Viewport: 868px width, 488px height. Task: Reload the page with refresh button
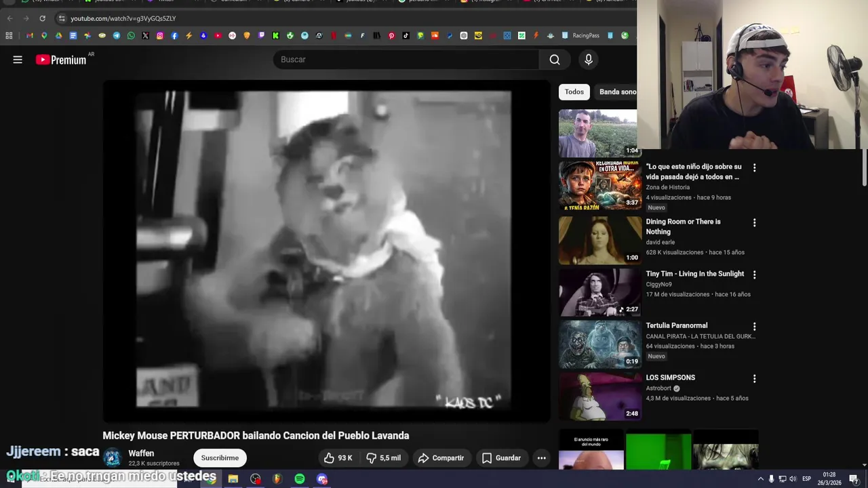(x=42, y=18)
